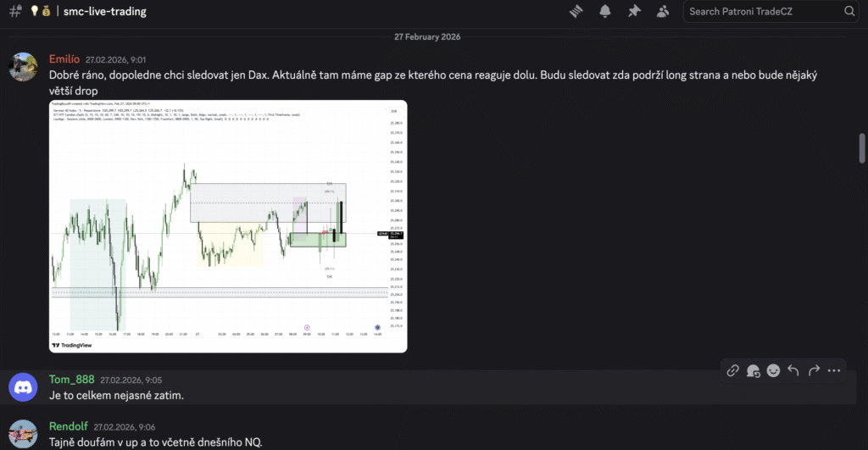Add an emoji reaction to message
Image resolution: width=868 pixels, height=450 pixels.
point(773,370)
